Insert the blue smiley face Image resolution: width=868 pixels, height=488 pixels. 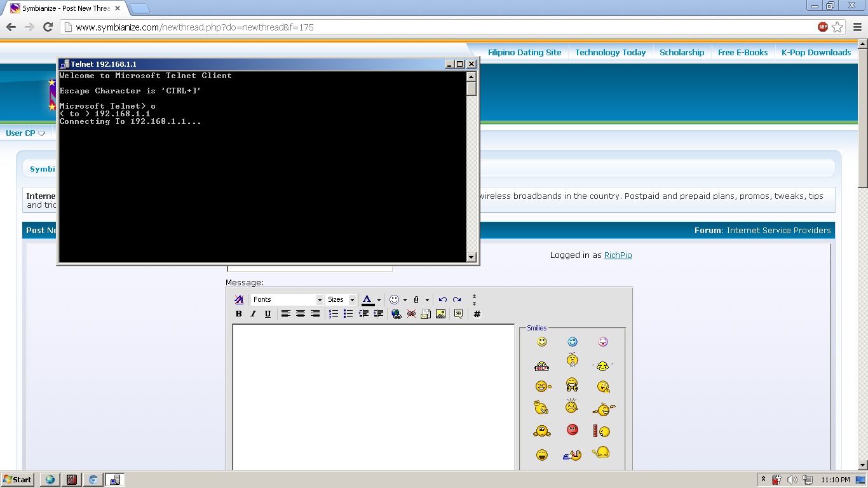(x=573, y=342)
